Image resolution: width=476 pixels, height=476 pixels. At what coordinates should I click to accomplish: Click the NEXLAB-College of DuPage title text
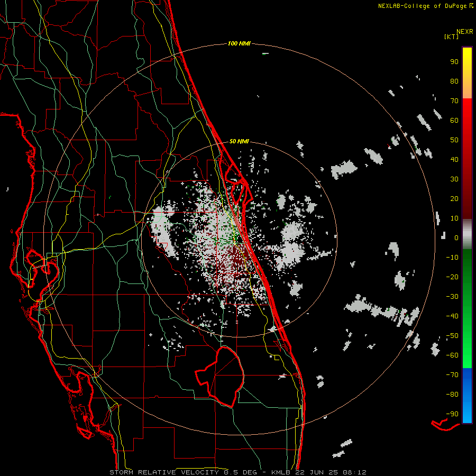click(x=424, y=6)
